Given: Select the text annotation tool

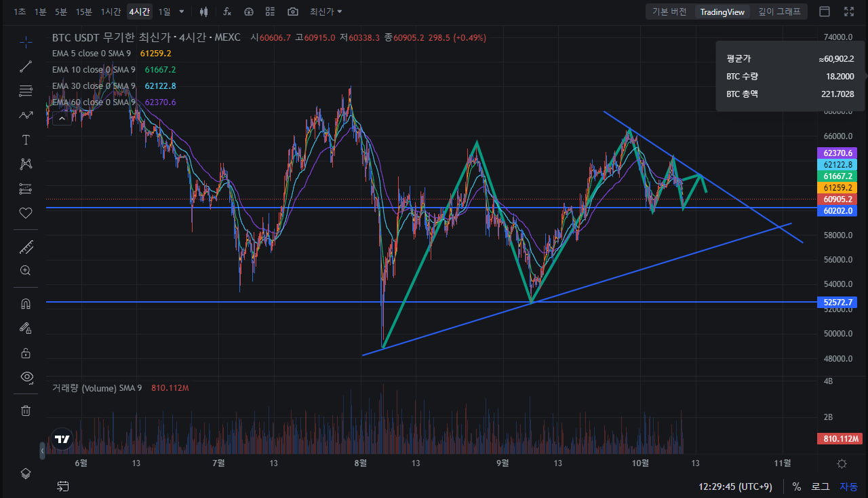Looking at the screenshot, I should tap(26, 140).
